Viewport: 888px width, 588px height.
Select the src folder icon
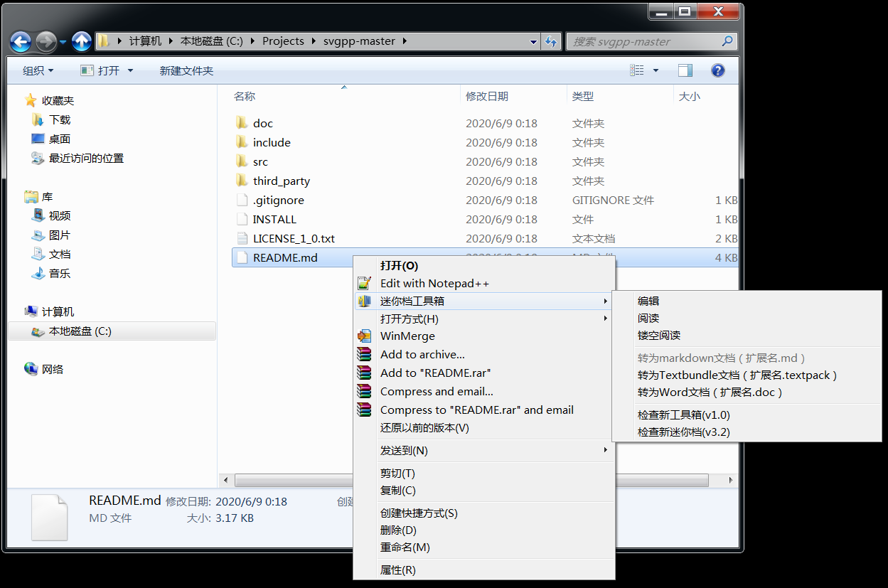pyautogui.click(x=242, y=161)
